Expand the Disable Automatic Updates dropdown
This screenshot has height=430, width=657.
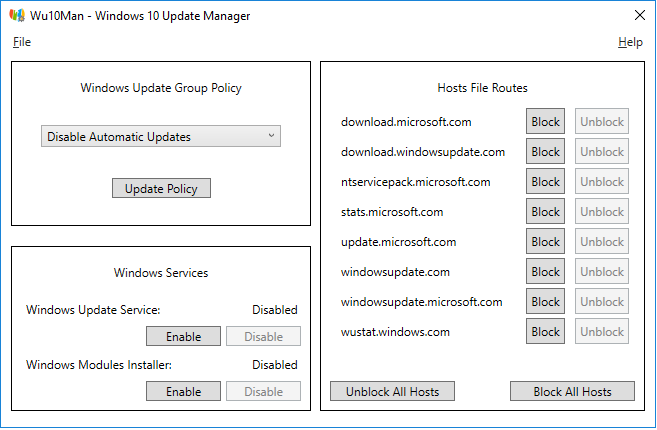pyautogui.click(x=161, y=136)
